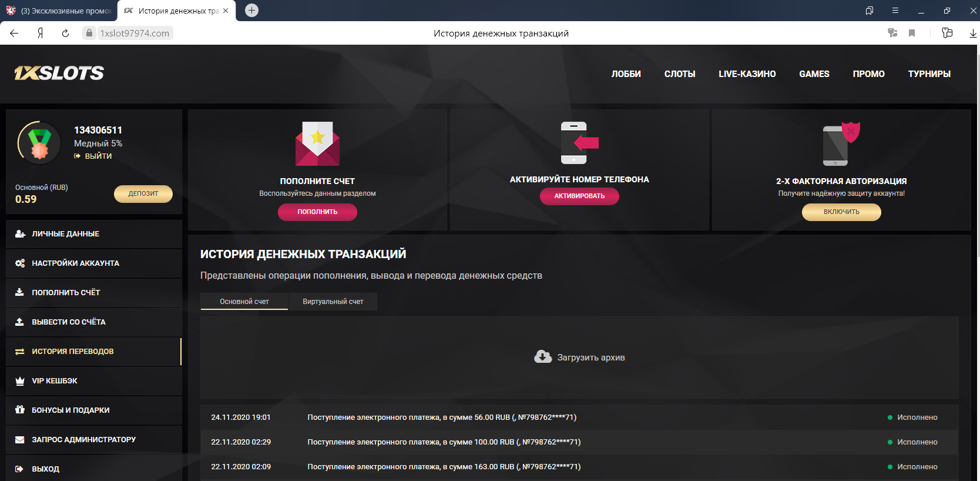This screenshot has width=980, height=481.
Task: Click the bookmark page icon
Action: 912,33
